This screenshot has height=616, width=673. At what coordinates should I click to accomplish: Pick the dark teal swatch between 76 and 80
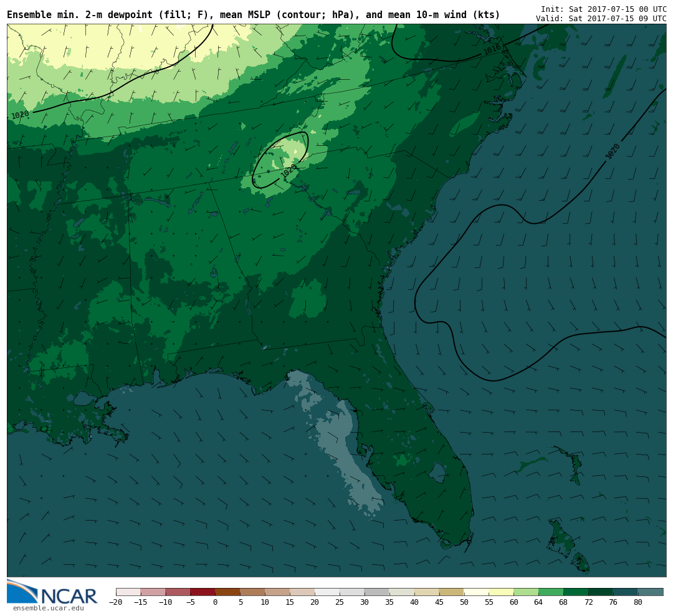pos(626,592)
